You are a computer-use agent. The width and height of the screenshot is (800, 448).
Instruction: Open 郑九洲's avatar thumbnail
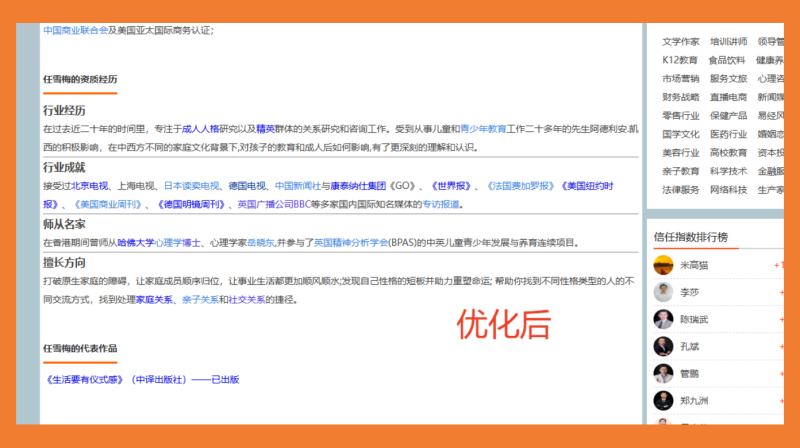point(664,400)
